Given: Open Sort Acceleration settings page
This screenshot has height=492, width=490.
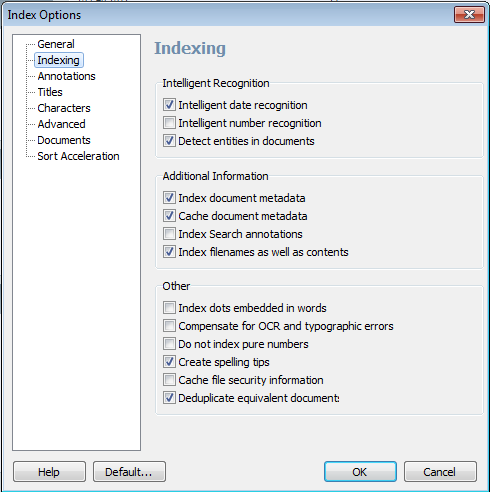Looking at the screenshot, I should (x=78, y=156).
